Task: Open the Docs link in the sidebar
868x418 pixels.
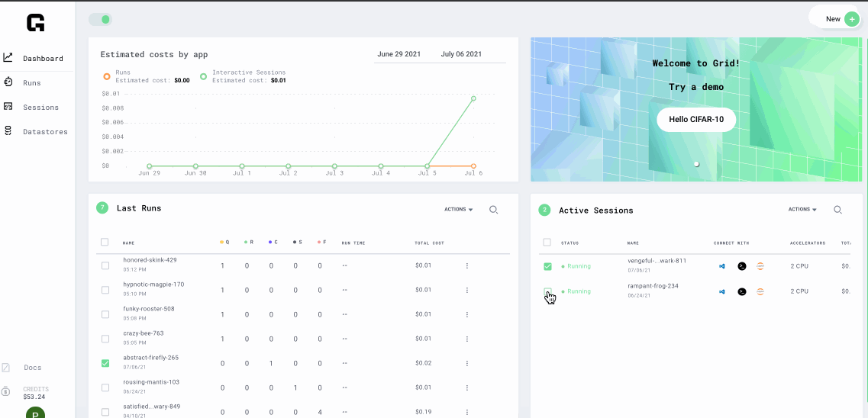Action: 32,368
